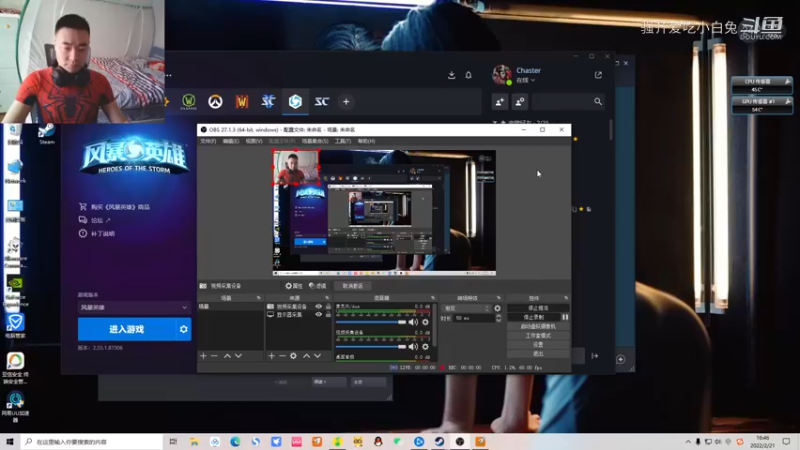
Task: Open game options gear next to 进入游戏
Action: (x=184, y=329)
